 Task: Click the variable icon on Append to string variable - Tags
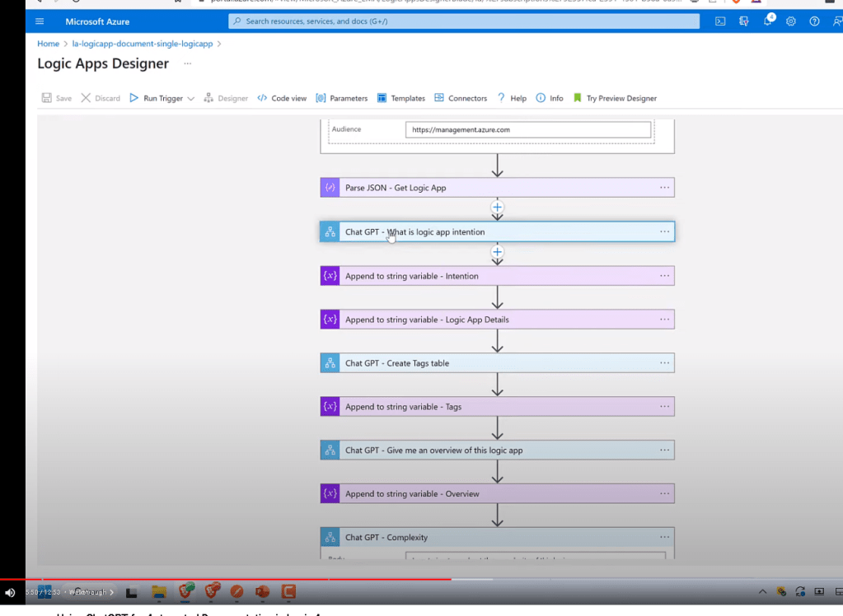tap(330, 406)
